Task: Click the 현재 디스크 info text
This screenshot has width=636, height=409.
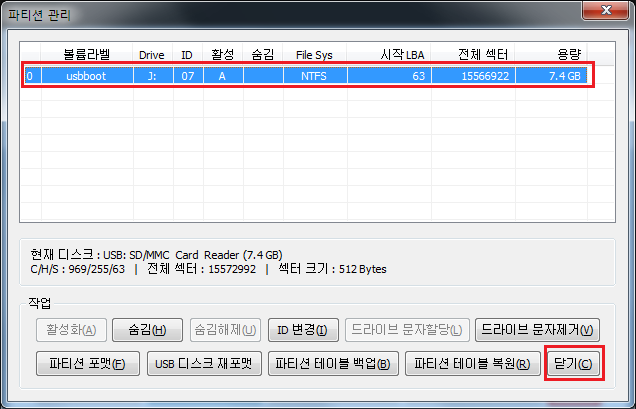Action: [156, 255]
